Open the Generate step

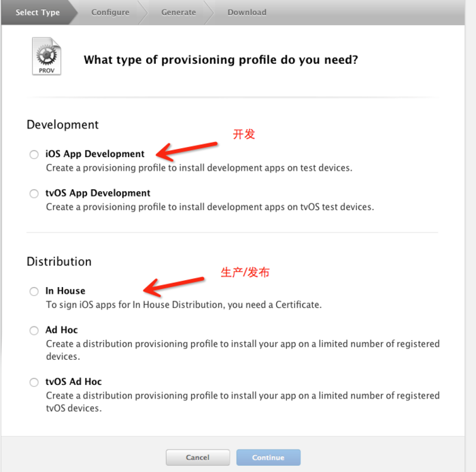pyautogui.click(x=178, y=12)
